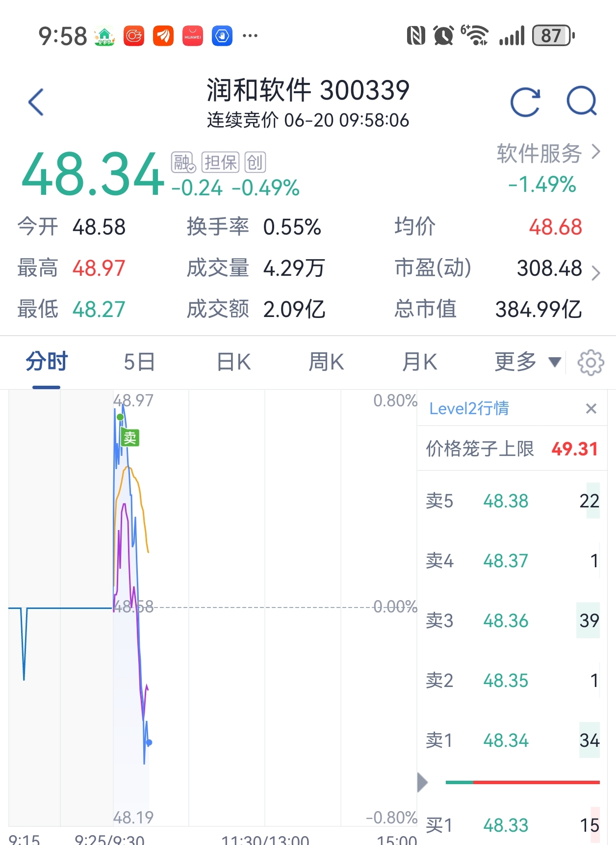This screenshot has height=845, width=616.
Task: Tap the latest-price dot on the chart
Action: 149,742
